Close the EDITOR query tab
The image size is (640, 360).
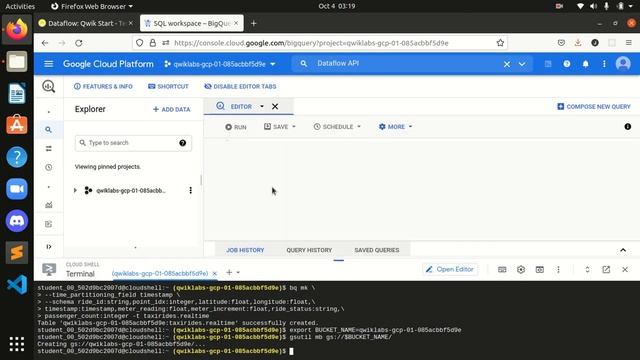pyautogui.click(x=275, y=107)
